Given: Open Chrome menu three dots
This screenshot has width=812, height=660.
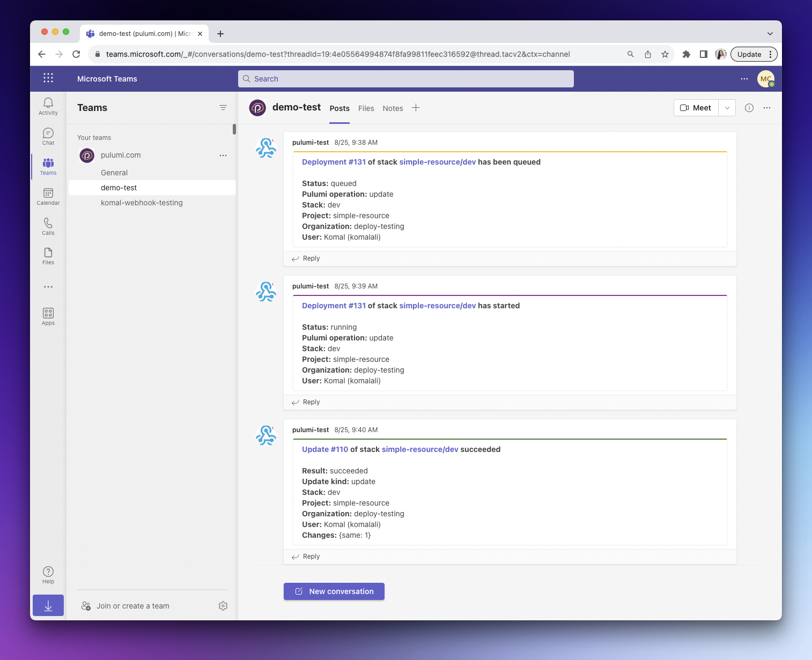Looking at the screenshot, I should [771, 54].
